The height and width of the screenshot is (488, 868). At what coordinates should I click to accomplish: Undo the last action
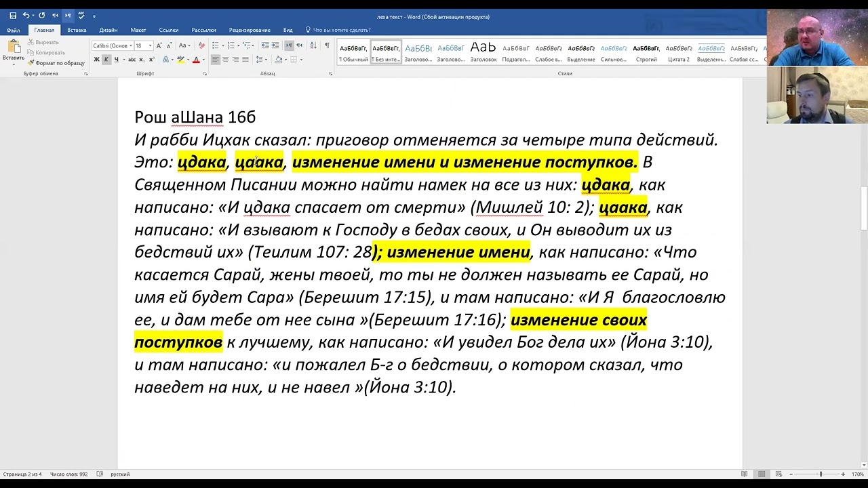(26, 16)
